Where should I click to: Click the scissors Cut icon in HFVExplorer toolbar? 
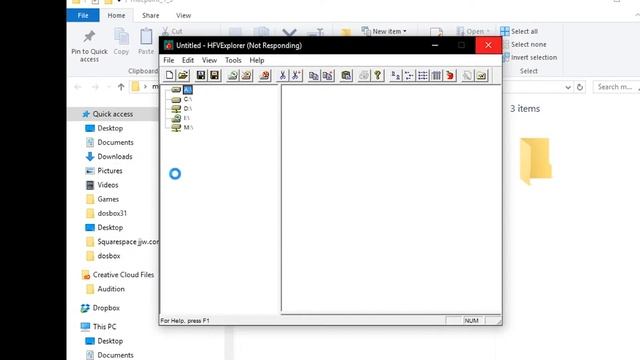tap(282, 75)
